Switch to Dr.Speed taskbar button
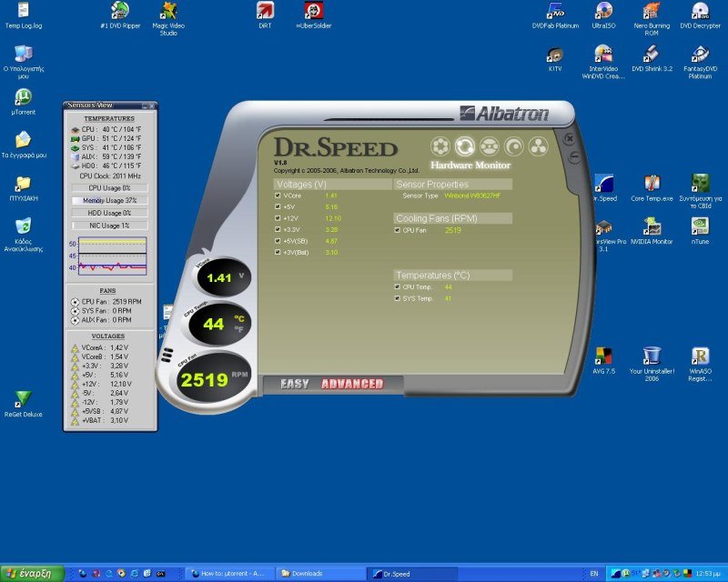The width and height of the screenshot is (728, 582). (412, 574)
